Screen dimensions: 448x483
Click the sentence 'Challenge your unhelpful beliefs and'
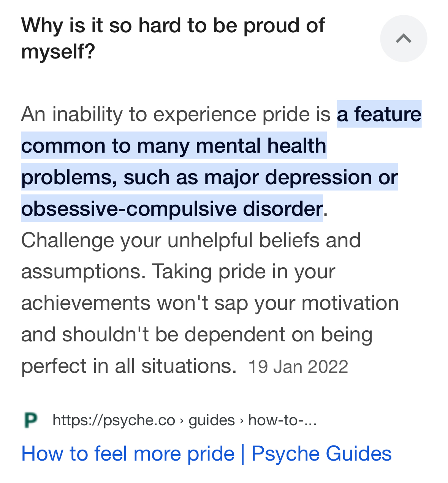coord(191,240)
